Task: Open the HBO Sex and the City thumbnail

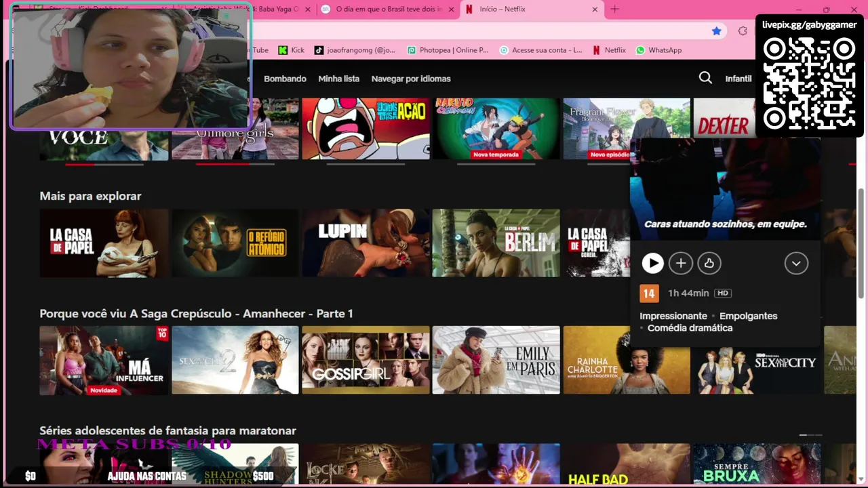Action: [x=757, y=369]
